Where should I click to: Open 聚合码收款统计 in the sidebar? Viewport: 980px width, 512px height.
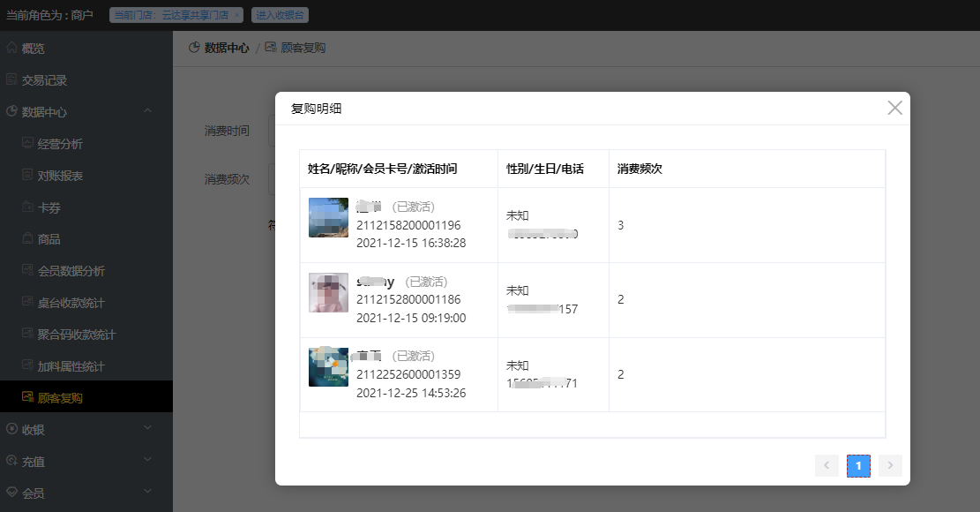click(x=86, y=335)
